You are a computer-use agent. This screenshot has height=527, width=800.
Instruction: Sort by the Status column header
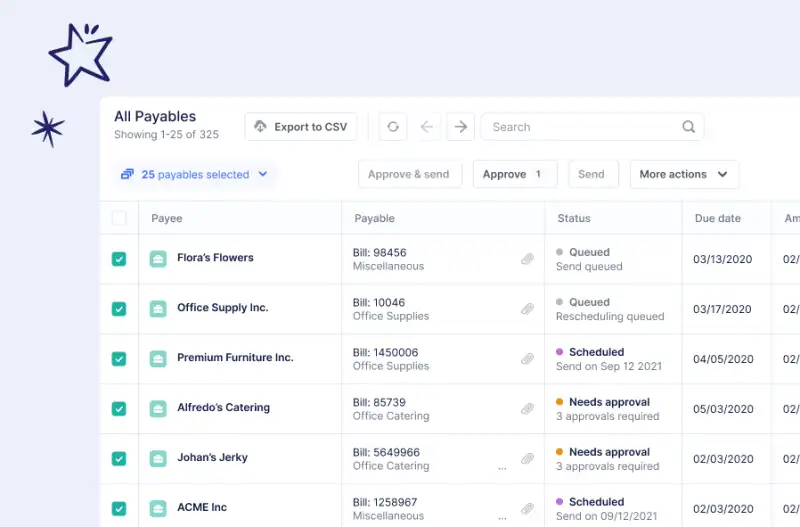click(574, 218)
